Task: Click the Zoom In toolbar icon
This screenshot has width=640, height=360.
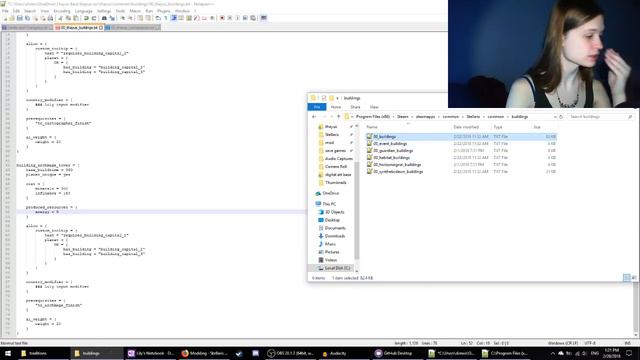Action: [x=122, y=18]
